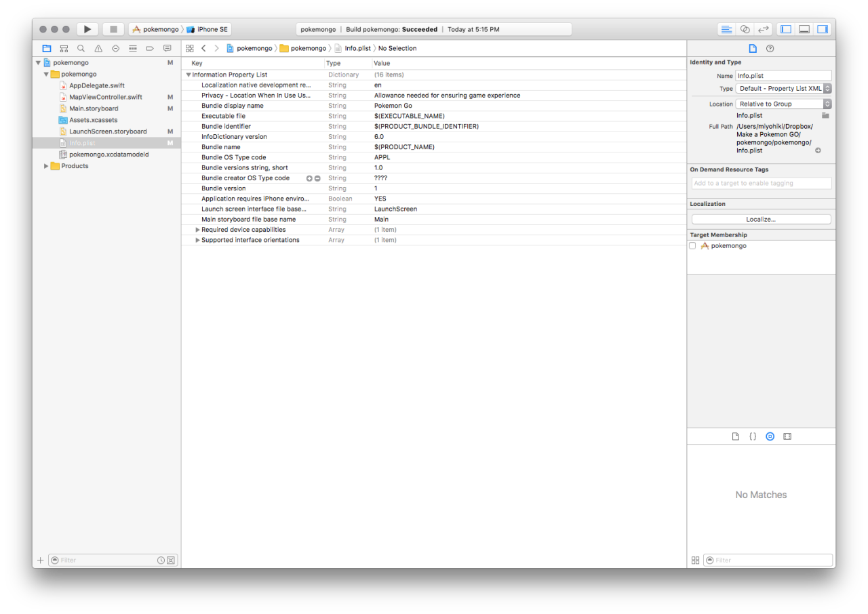This screenshot has height=614, width=868.
Task: Choose file location with folder icon
Action: 825,115
